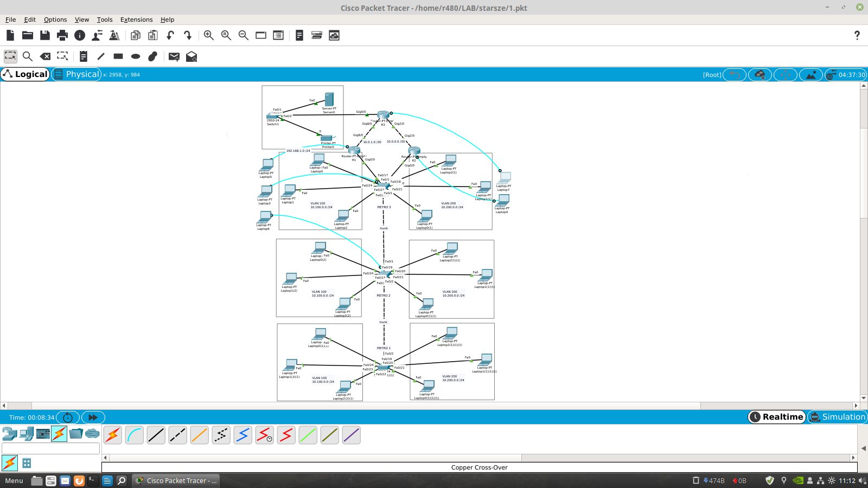Screen dimensions: 868x488
Task: Click the Zoom In magnifier icon
Action: [x=208, y=35]
